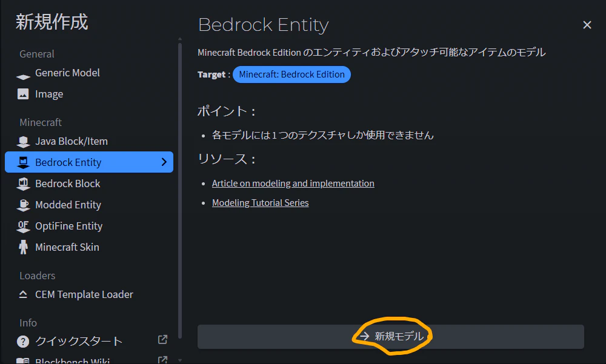Click the ポイント heading
Screen dimensions: 606x364
(x=227, y=111)
